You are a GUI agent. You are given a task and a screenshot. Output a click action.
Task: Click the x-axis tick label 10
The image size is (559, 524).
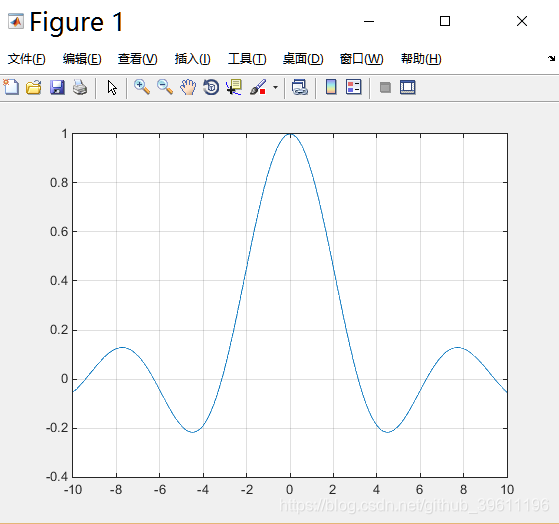point(507,490)
